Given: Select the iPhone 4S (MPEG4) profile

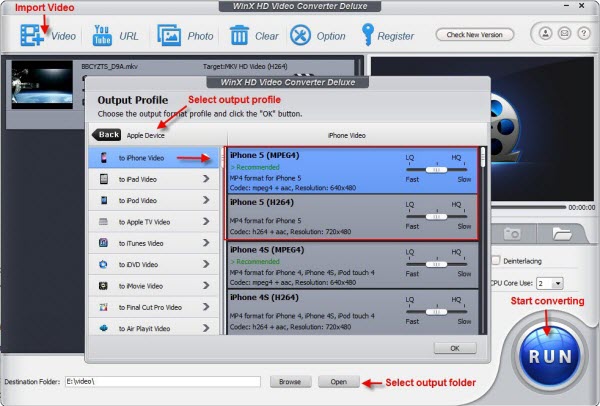Looking at the screenshot, I should (x=352, y=265).
